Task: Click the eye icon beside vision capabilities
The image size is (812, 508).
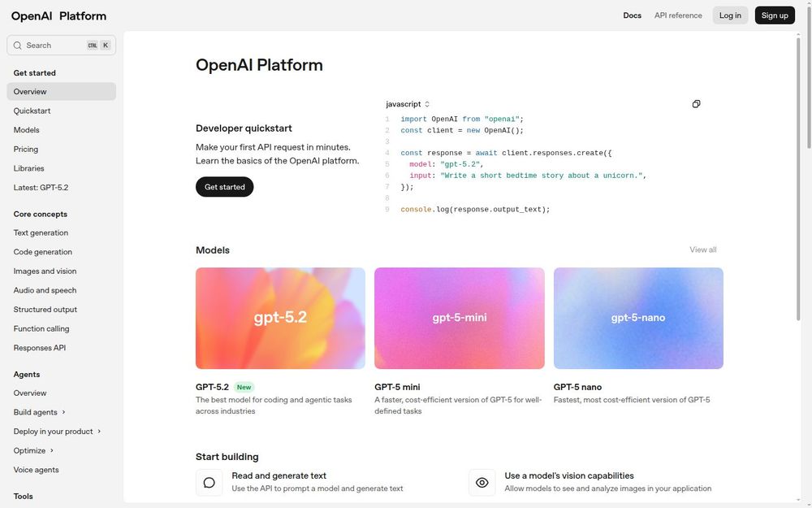Action: click(x=482, y=483)
